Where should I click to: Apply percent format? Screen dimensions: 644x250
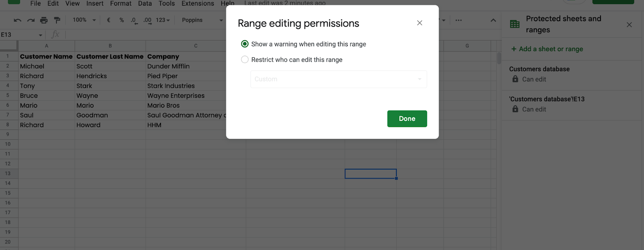122,20
